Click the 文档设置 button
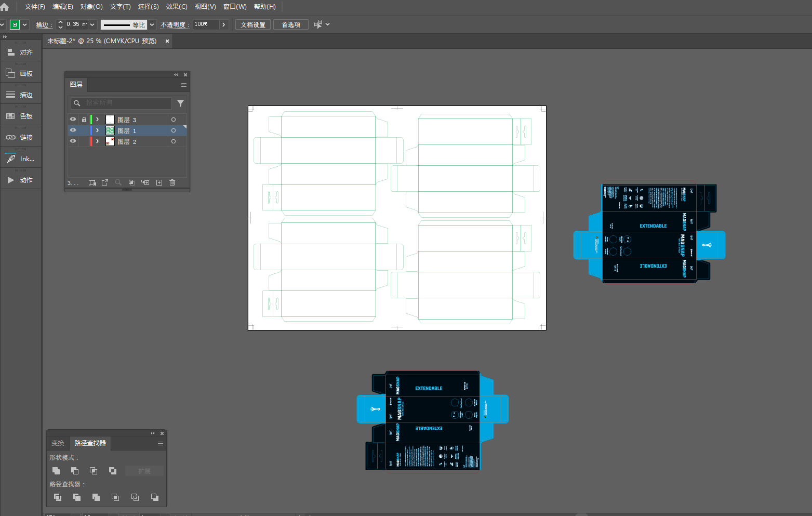This screenshot has height=516, width=812. (253, 24)
